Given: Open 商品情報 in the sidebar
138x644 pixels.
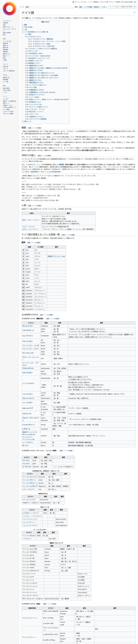Looking at the screenshot, I should click(5, 80).
